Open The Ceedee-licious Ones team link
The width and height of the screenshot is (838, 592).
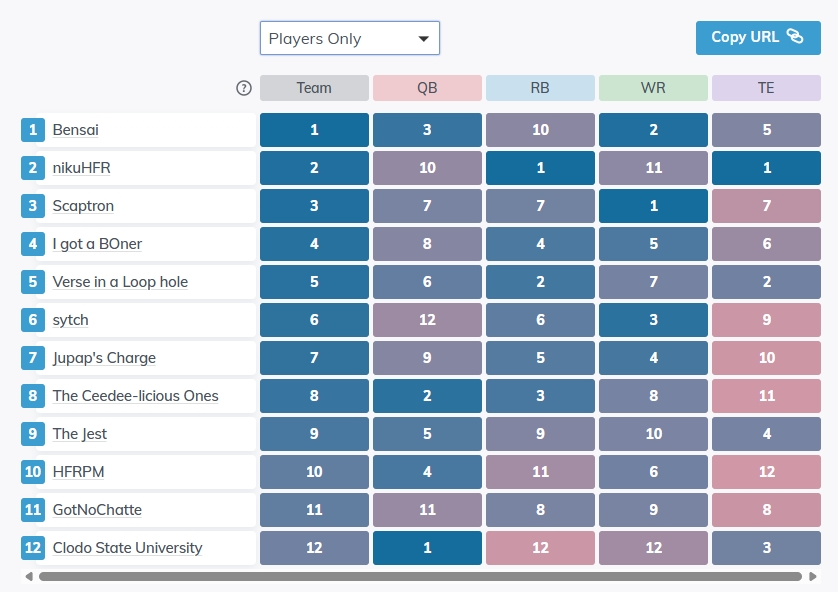[135, 396]
